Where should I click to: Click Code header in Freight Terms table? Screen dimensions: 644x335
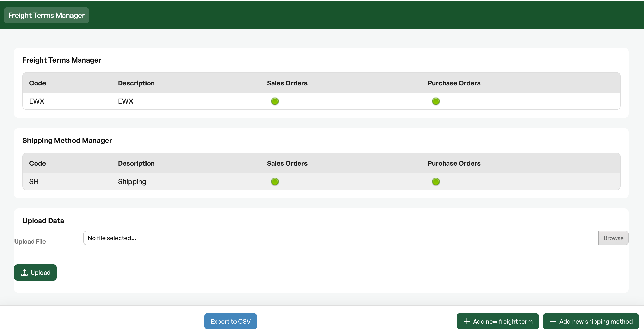click(x=37, y=83)
